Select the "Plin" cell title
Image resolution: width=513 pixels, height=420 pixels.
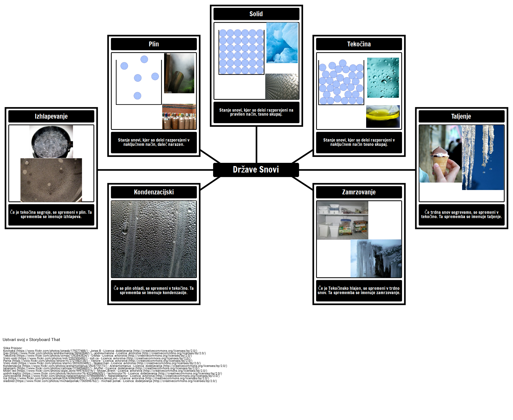tap(154, 44)
